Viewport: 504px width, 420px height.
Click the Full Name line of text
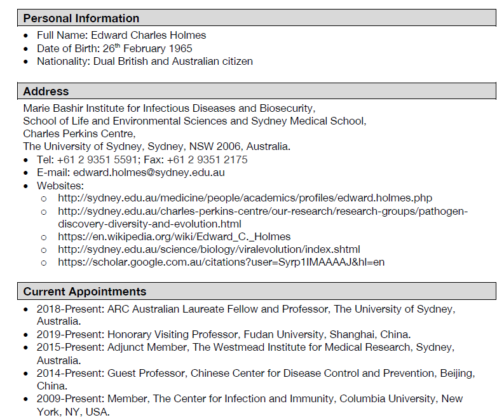pos(121,36)
